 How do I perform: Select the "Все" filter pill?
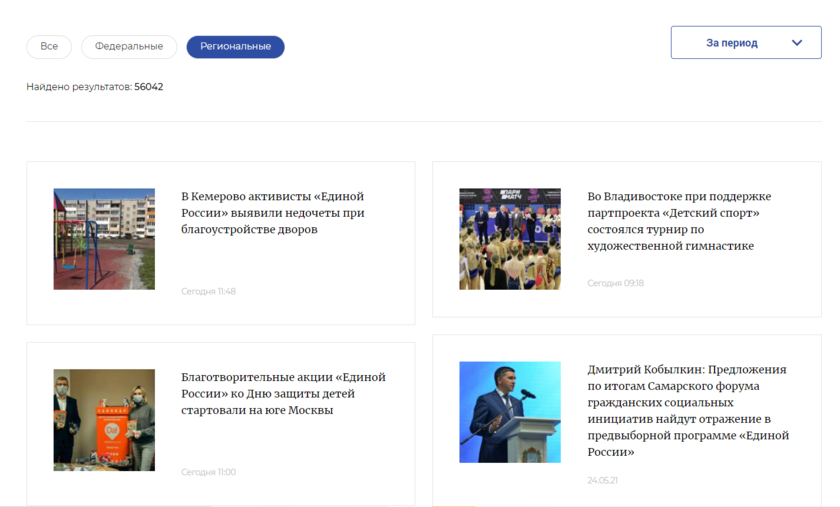[49, 47]
